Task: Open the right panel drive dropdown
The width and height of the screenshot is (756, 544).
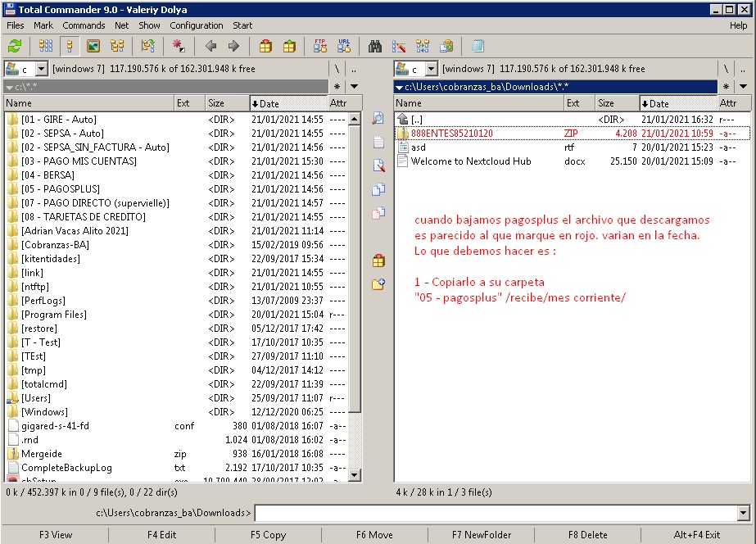Action: tap(432, 70)
